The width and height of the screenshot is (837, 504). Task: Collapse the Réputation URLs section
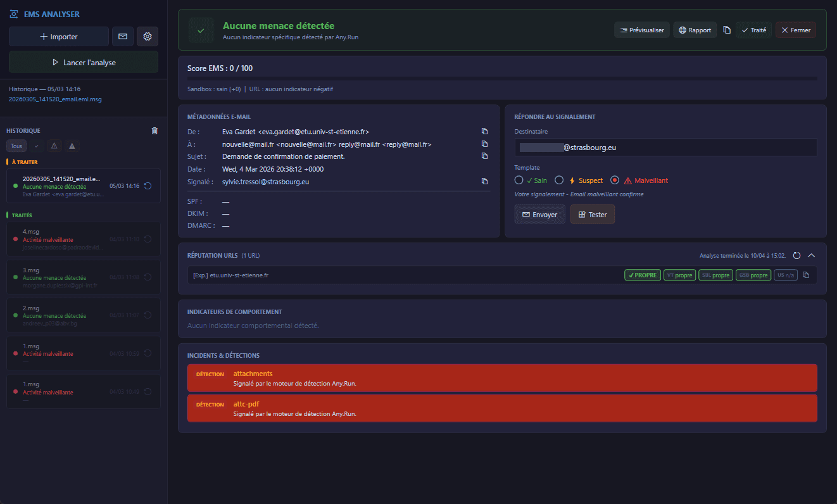tap(812, 255)
